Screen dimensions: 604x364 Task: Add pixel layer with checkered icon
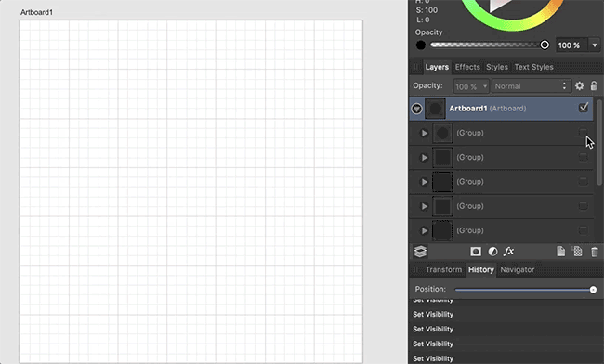(578, 252)
